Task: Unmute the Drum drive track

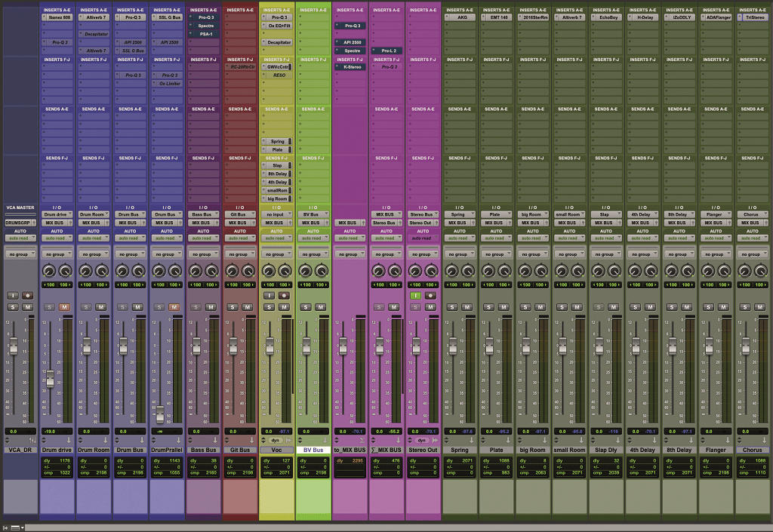Action: click(x=64, y=307)
